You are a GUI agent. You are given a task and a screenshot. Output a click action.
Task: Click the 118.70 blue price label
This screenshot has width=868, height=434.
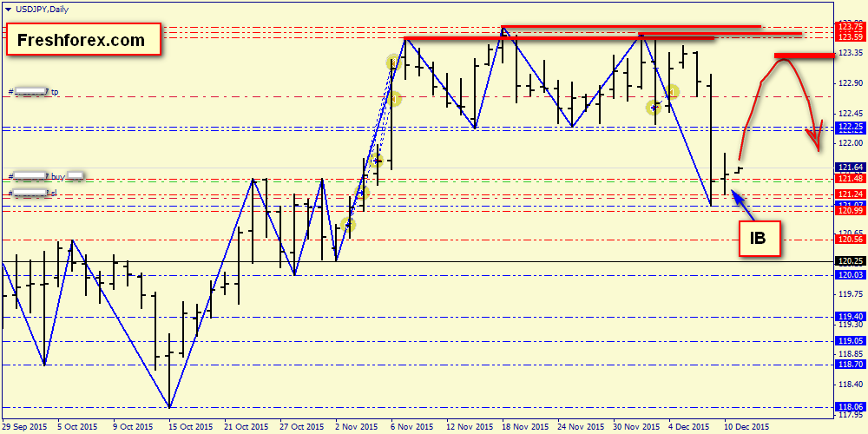(x=851, y=365)
